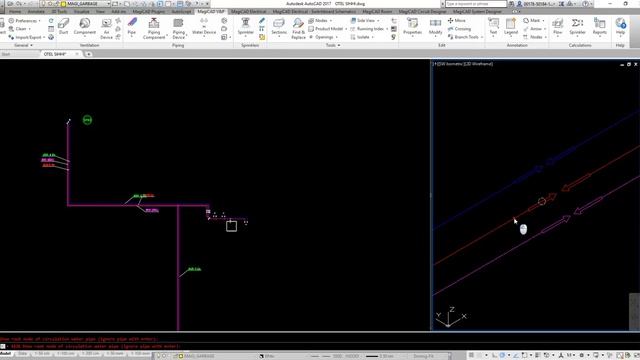Image resolution: width=640 pixels, height=360 pixels.
Task: Choose the Water Device tool
Action: coord(204,27)
